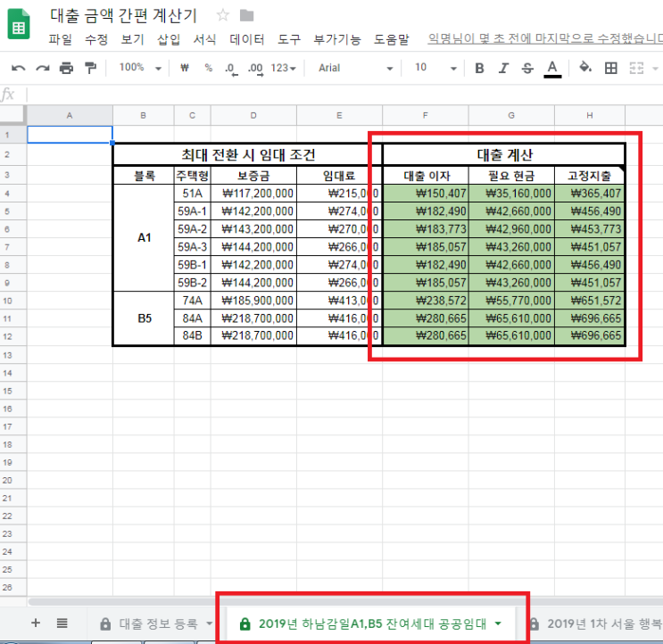The height and width of the screenshot is (644, 663).
Task: Open the 도구 menu
Action: pyautogui.click(x=289, y=39)
